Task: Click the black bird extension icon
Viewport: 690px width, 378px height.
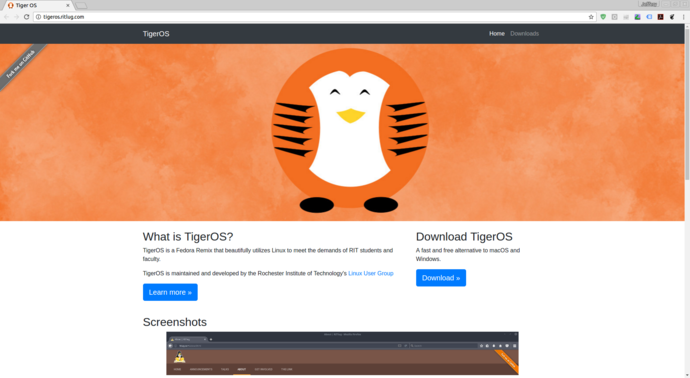Action: click(x=672, y=17)
